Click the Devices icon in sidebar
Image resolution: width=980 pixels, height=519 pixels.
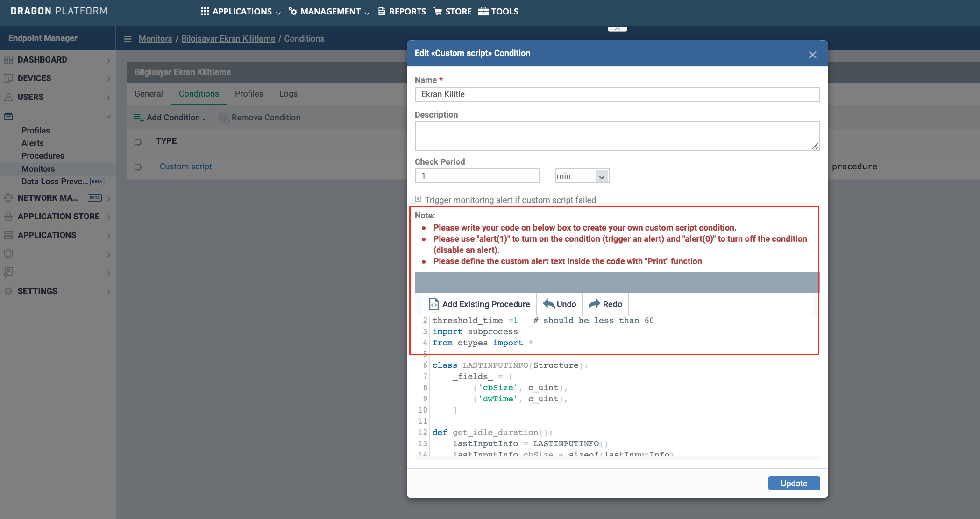[x=8, y=78]
